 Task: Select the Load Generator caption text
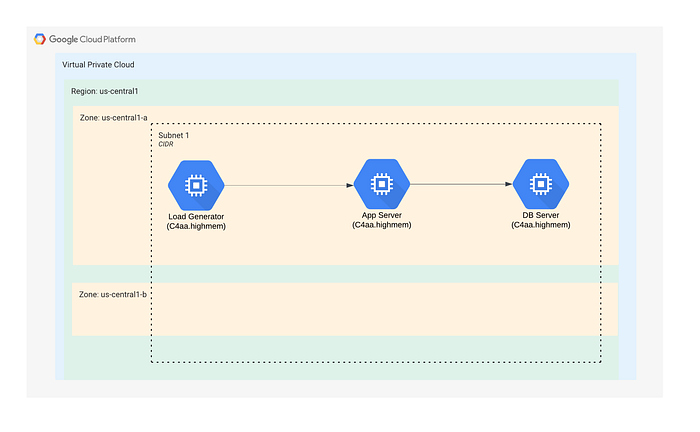(x=196, y=216)
